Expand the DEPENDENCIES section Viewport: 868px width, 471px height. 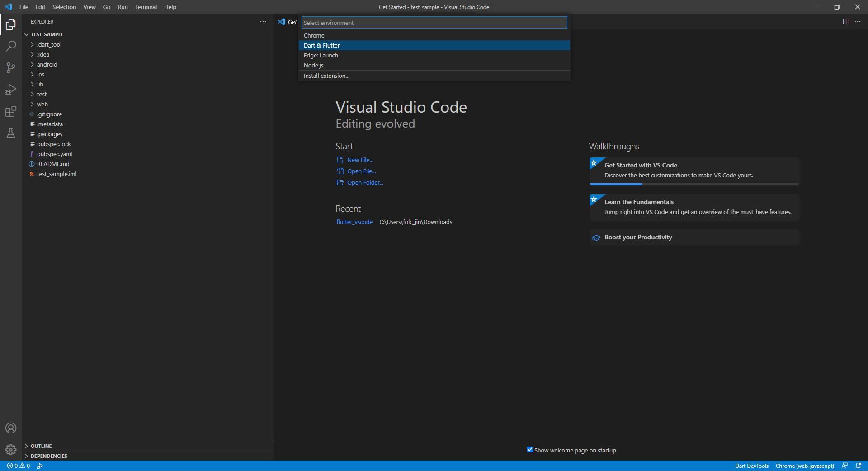147,456
